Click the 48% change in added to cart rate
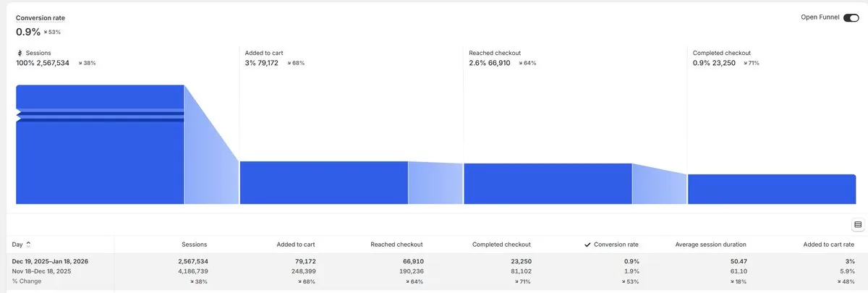Image resolution: width=868 pixels, height=293 pixels. coord(847,281)
